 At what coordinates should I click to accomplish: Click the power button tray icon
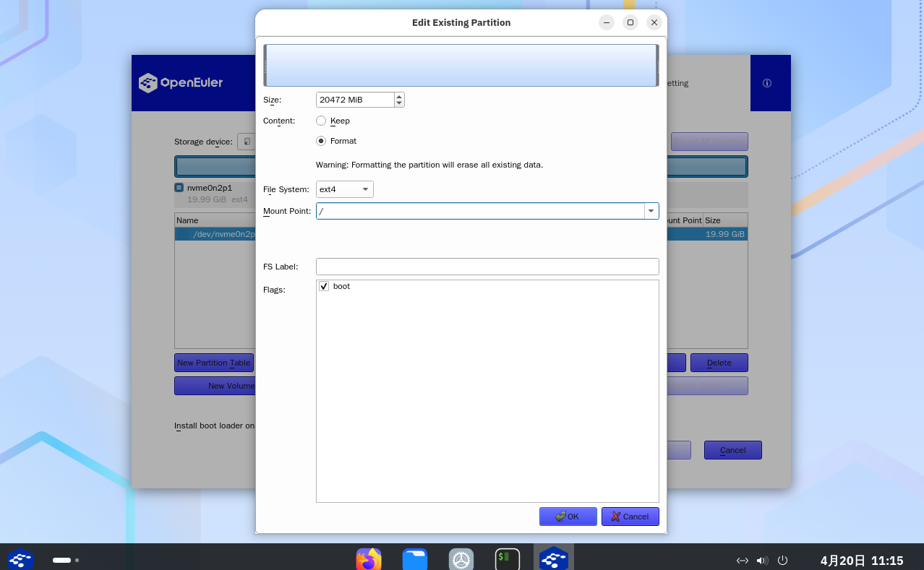[782, 561]
